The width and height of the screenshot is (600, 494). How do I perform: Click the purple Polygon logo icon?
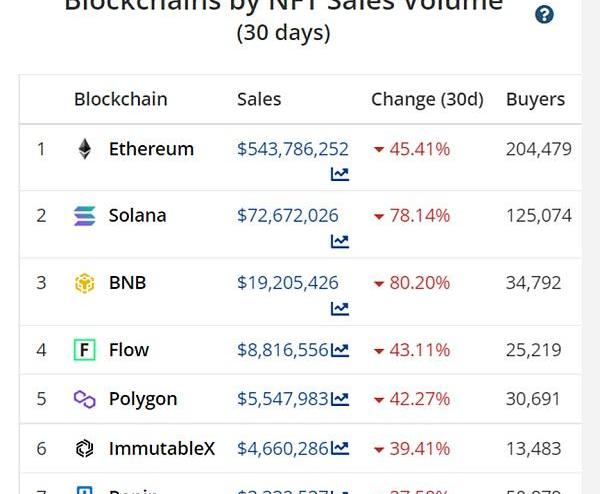(85, 399)
